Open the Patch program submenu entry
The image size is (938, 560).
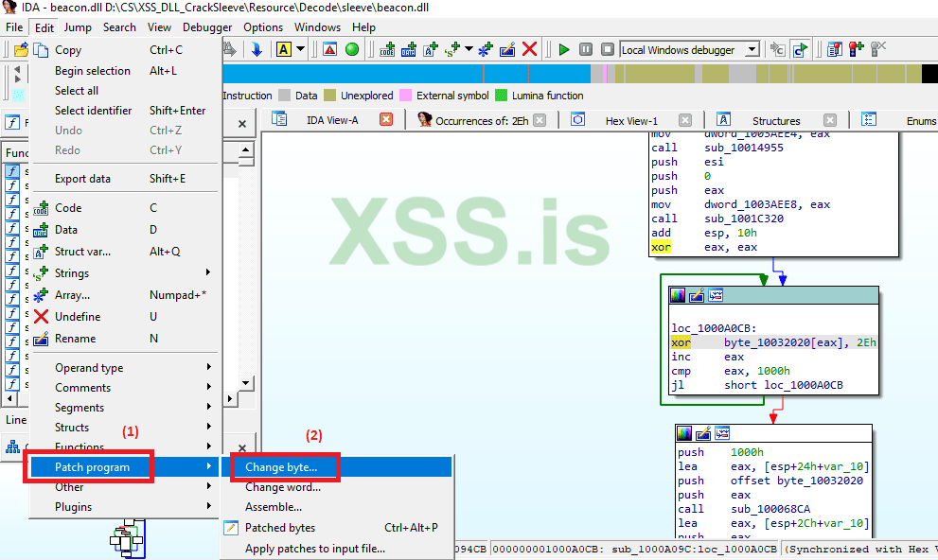124,466
